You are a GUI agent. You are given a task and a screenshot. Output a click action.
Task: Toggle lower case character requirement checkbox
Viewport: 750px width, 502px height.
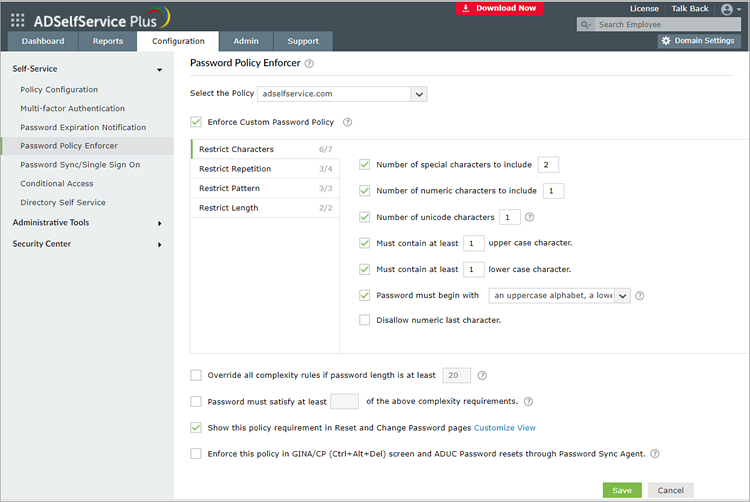click(364, 269)
